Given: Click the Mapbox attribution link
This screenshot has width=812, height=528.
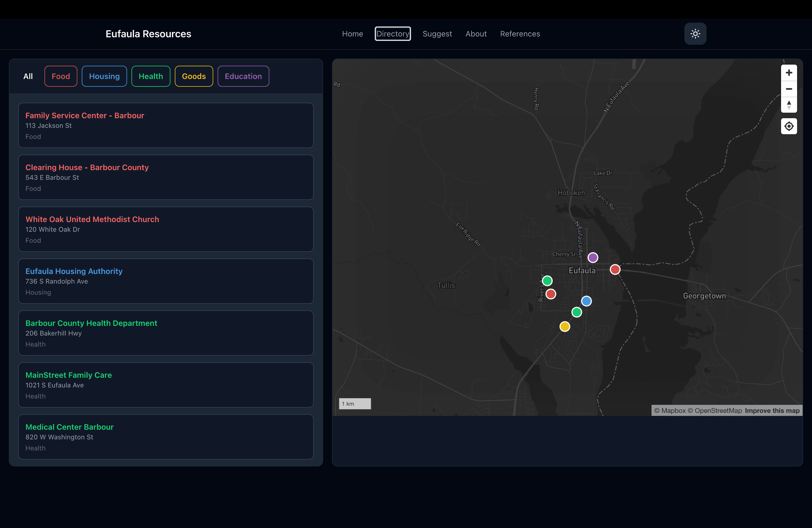Looking at the screenshot, I should (670, 411).
